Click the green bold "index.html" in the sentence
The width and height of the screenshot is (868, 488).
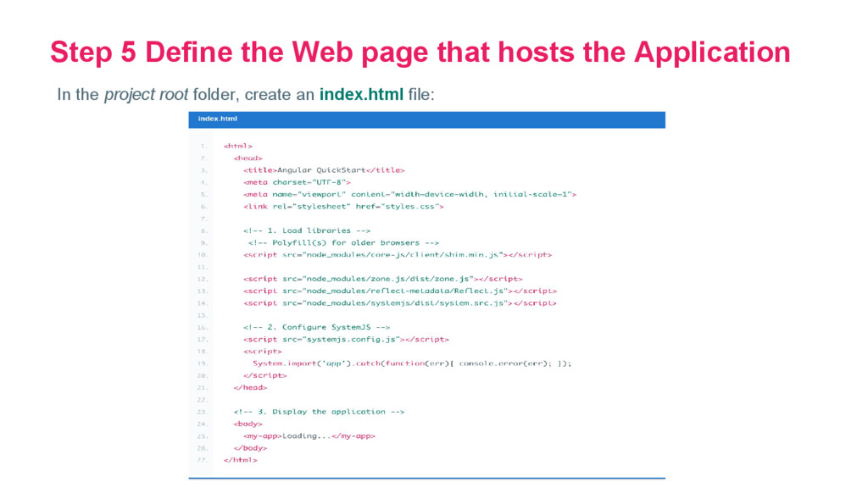[x=361, y=94]
